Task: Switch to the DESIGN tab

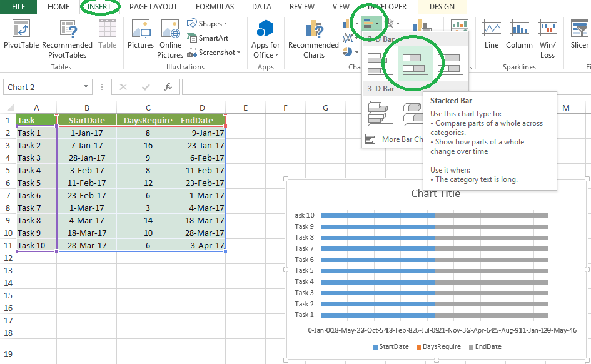Action: click(442, 7)
